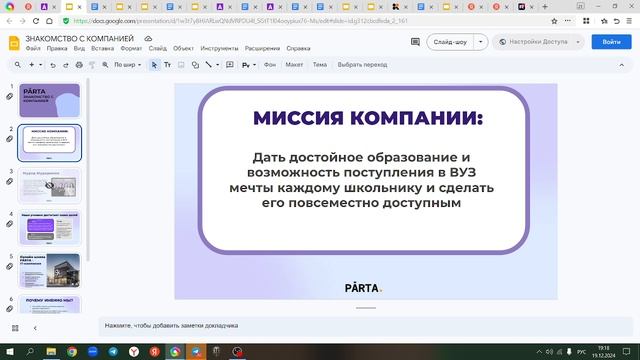This screenshot has height=360, width=640.
Task: Click Выбрать переход transition button
Action: pos(362,65)
